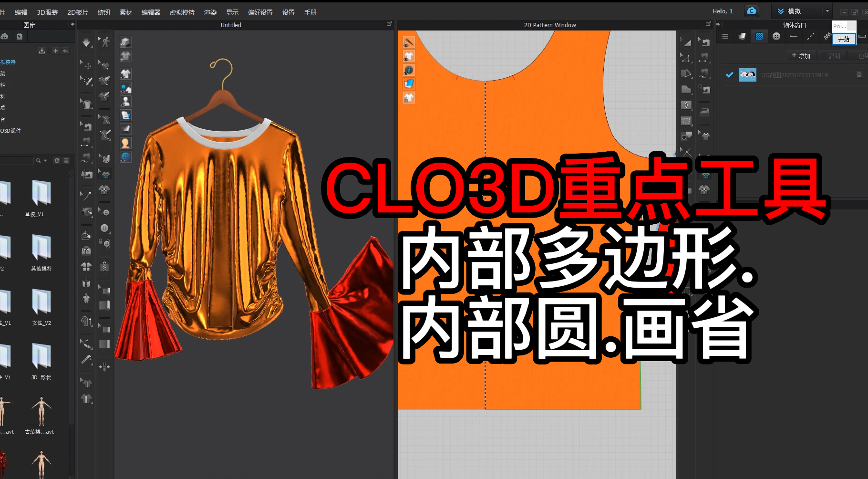868x479 pixels.
Task: Select the walking avatar animation tool
Action: point(105,42)
